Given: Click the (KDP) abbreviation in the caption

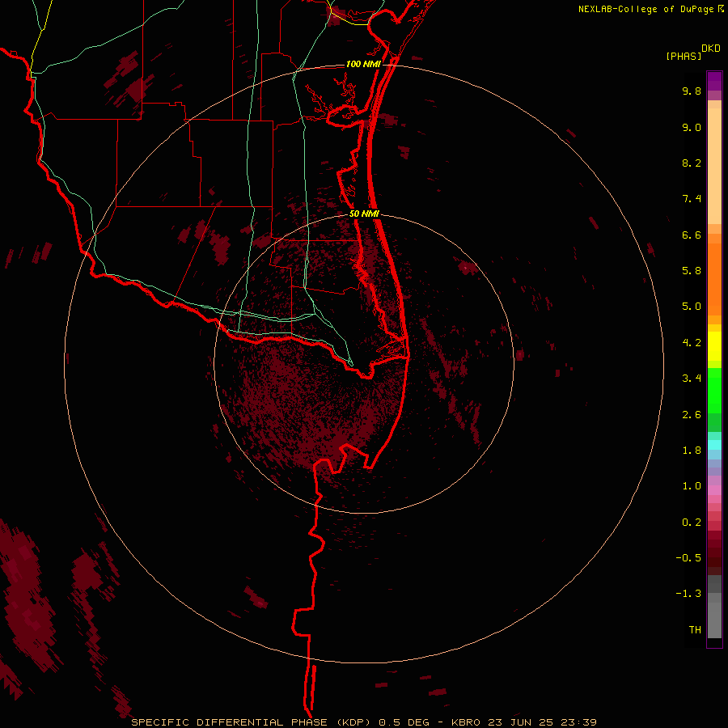Looking at the screenshot, I should (x=353, y=722).
